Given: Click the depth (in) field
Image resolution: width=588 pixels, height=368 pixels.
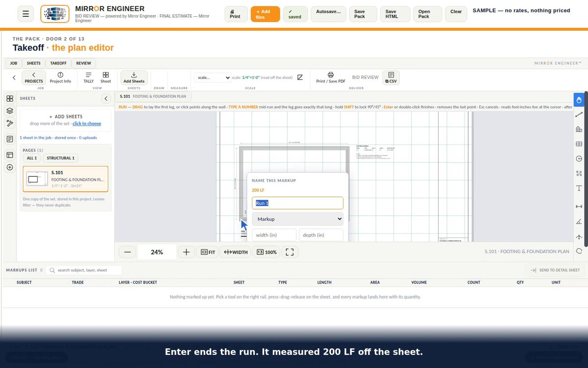Looking at the screenshot, I should coord(321,235).
